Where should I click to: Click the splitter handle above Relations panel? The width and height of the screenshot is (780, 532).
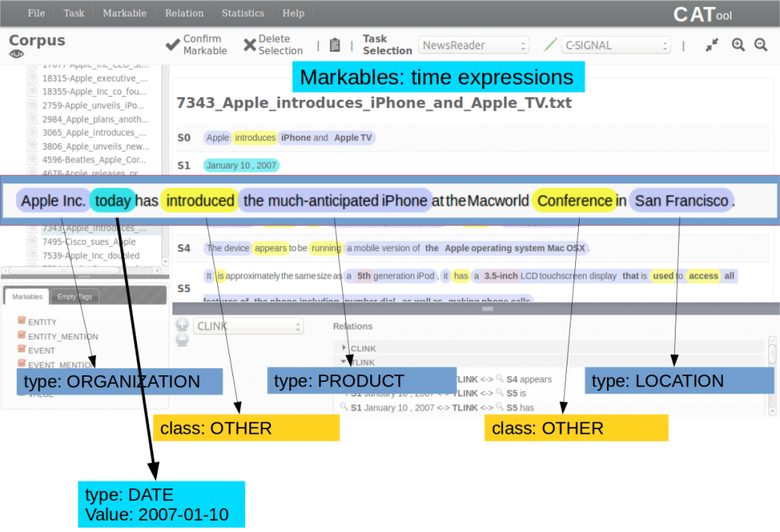point(487,309)
